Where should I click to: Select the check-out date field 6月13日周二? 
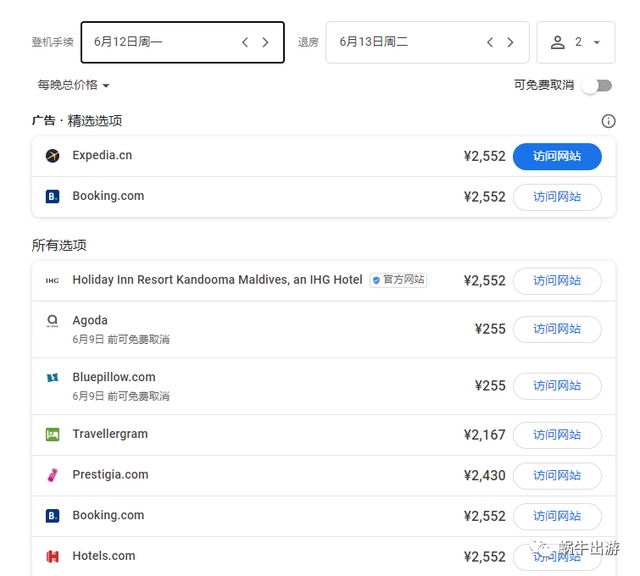click(427, 42)
